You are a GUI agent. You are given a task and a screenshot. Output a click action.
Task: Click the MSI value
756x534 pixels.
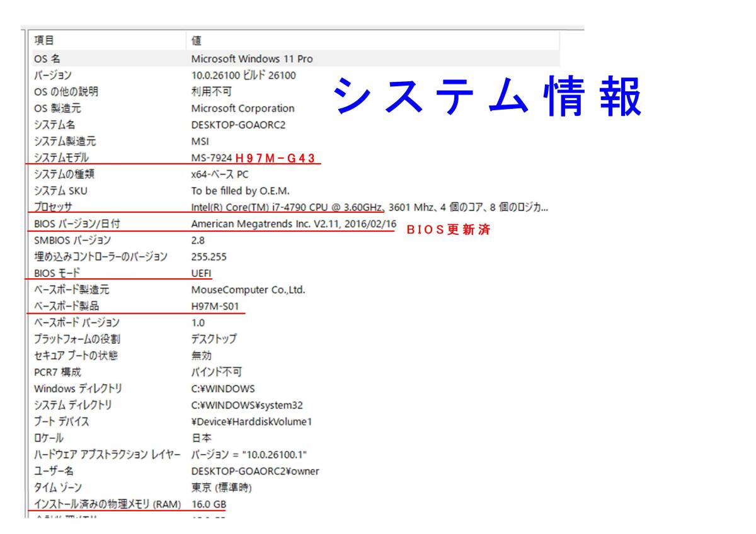coord(200,141)
